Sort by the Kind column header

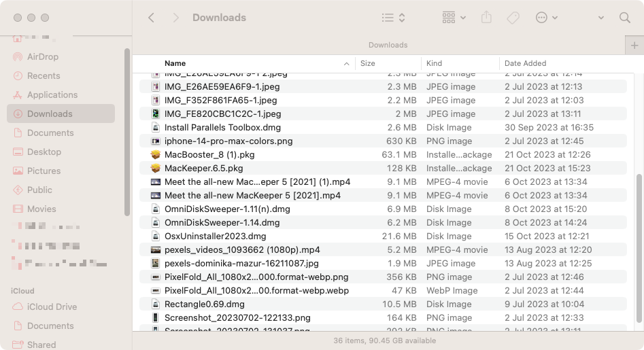(x=434, y=63)
